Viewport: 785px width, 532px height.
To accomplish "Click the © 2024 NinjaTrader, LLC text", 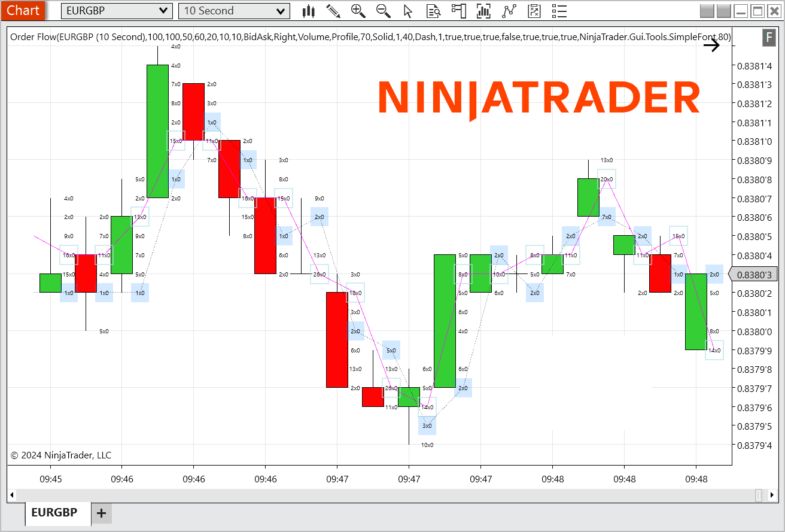I will [x=61, y=455].
